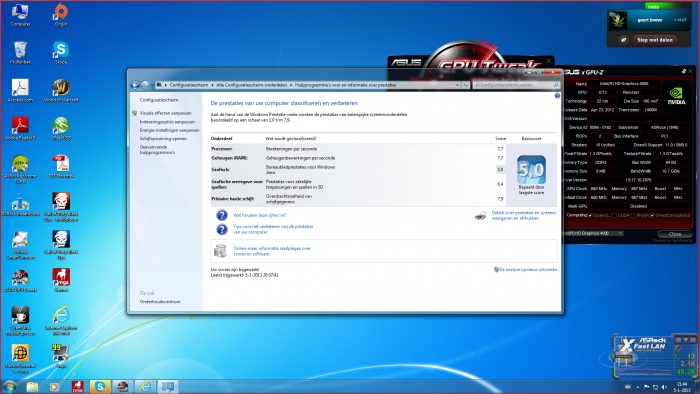Image resolution: width=700 pixels, height=394 pixels.
Task: Open the media player taskbar icon
Action: [x=54, y=386]
